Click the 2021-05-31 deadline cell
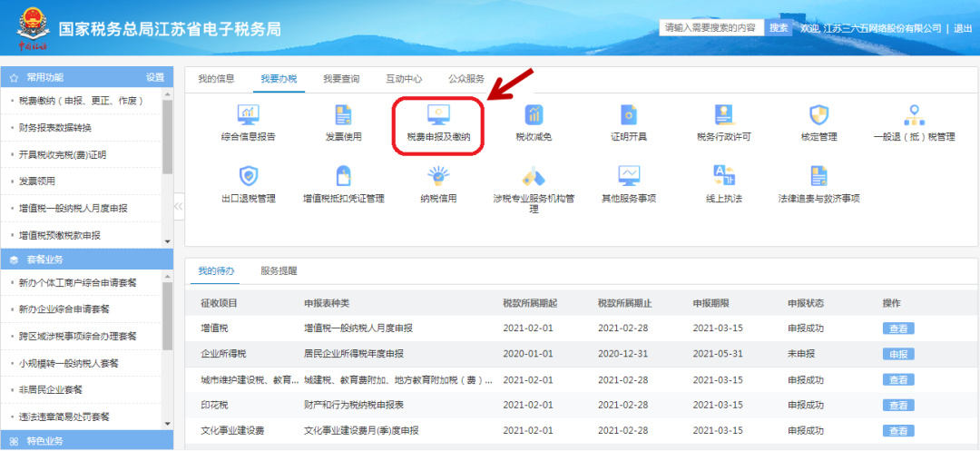This screenshot has height=451, width=980. tap(718, 354)
